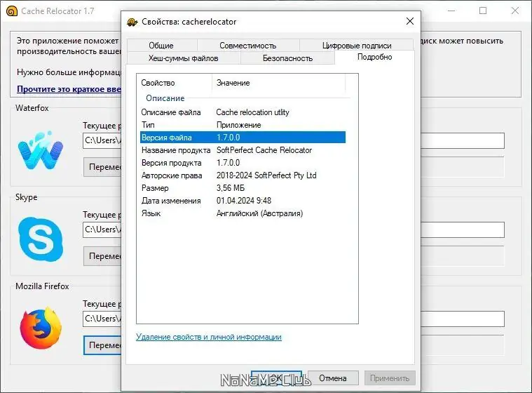Click the Waterfox current path field
This screenshot has height=393, width=532.
(x=102, y=140)
